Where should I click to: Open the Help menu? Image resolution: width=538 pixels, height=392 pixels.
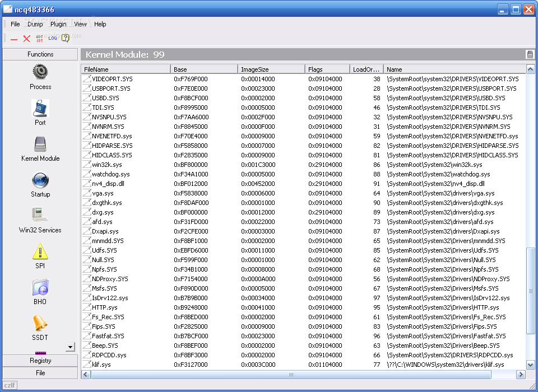(100, 24)
